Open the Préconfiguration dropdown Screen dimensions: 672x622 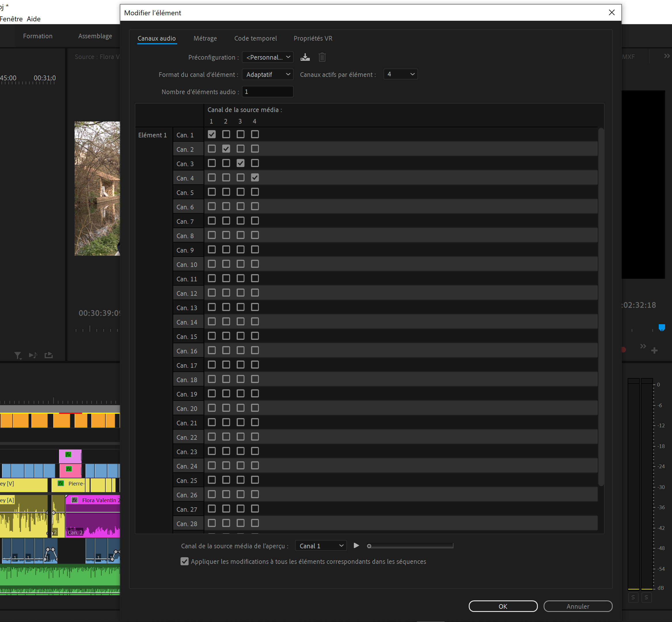267,57
